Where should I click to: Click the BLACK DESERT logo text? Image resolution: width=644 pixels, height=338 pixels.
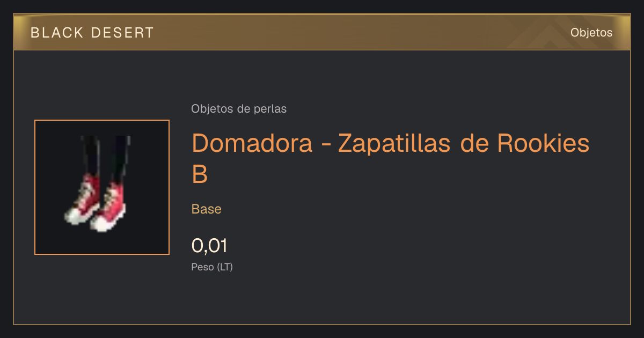tap(92, 33)
